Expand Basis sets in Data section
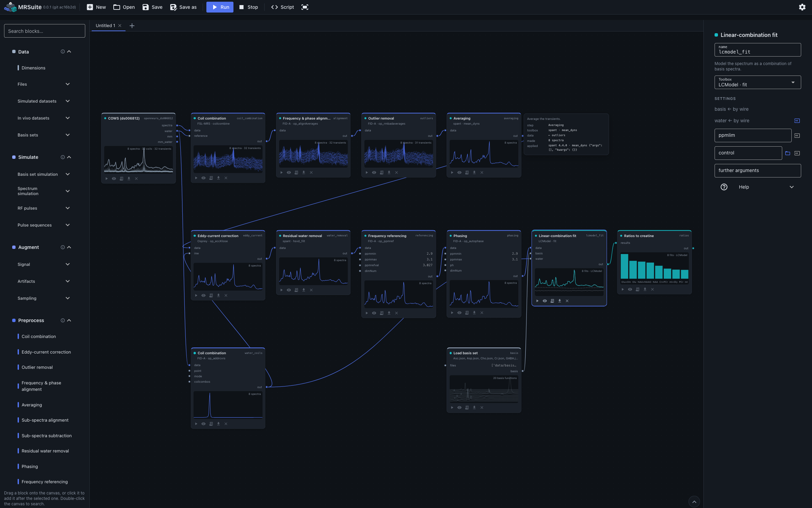The height and width of the screenshot is (508, 812). click(44, 135)
